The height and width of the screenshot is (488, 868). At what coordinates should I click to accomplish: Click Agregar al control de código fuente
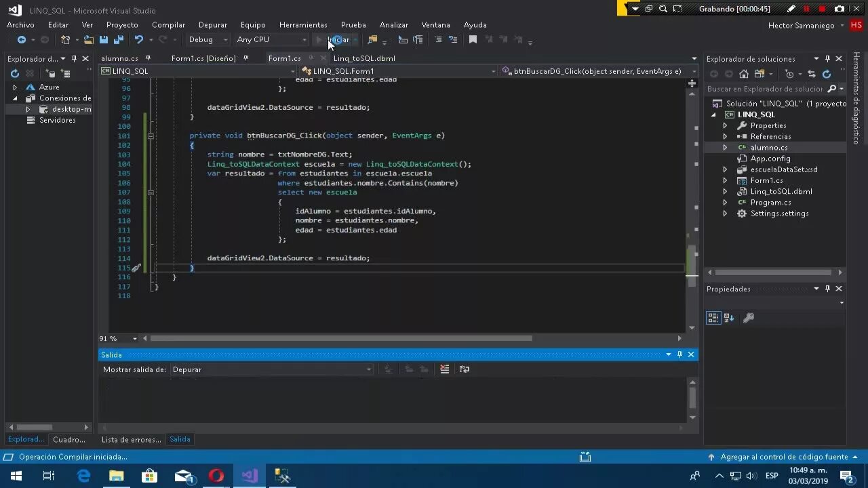784,457
